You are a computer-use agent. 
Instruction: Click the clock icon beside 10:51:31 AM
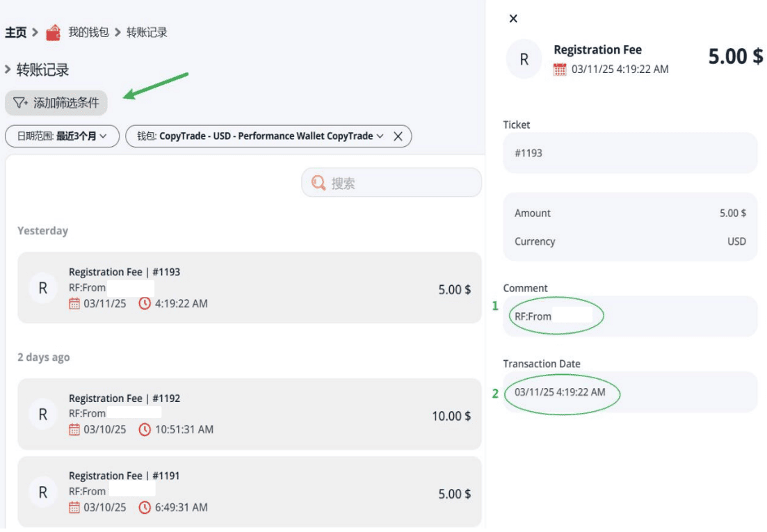[145, 430]
